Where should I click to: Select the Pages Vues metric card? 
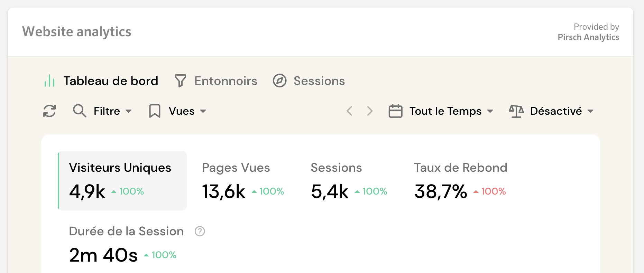coord(243,181)
